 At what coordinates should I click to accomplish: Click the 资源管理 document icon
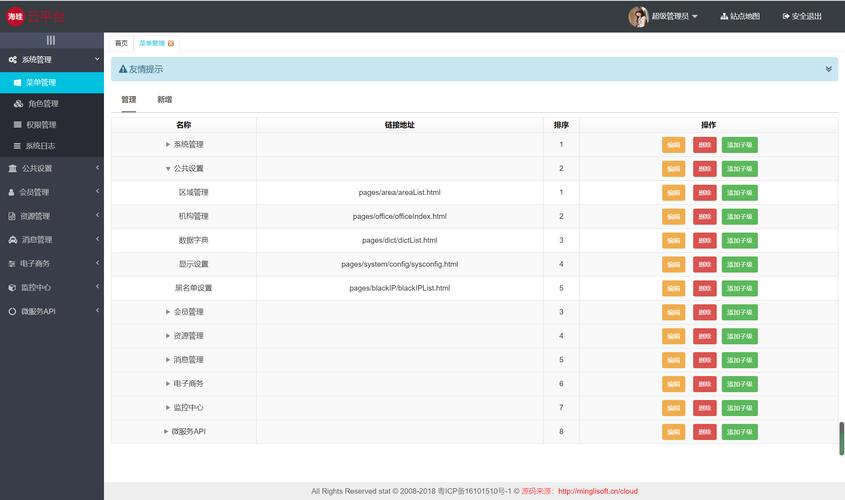tap(12, 216)
